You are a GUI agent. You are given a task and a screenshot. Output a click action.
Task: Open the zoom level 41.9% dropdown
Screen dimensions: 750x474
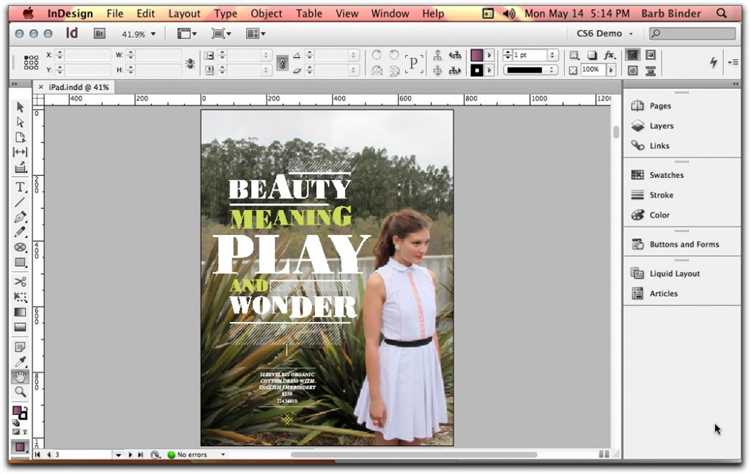(x=153, y=34)
